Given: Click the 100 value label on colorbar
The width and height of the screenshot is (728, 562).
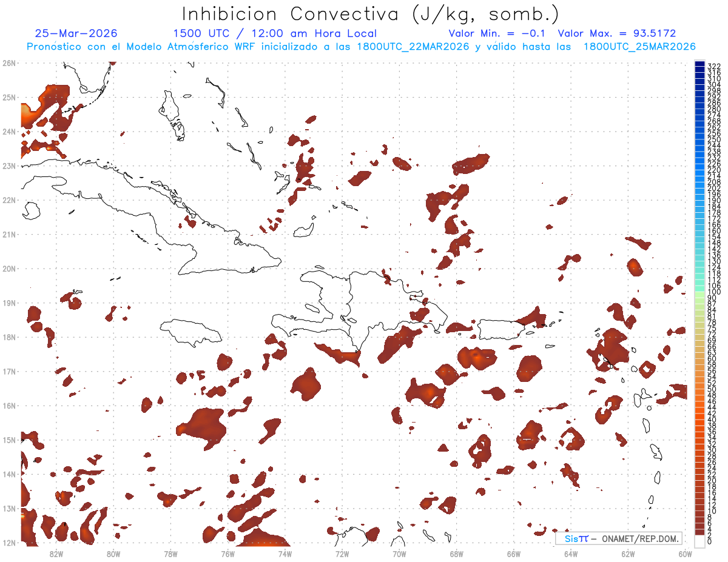Looking at the screenshot, I should [x=713, y=292].
